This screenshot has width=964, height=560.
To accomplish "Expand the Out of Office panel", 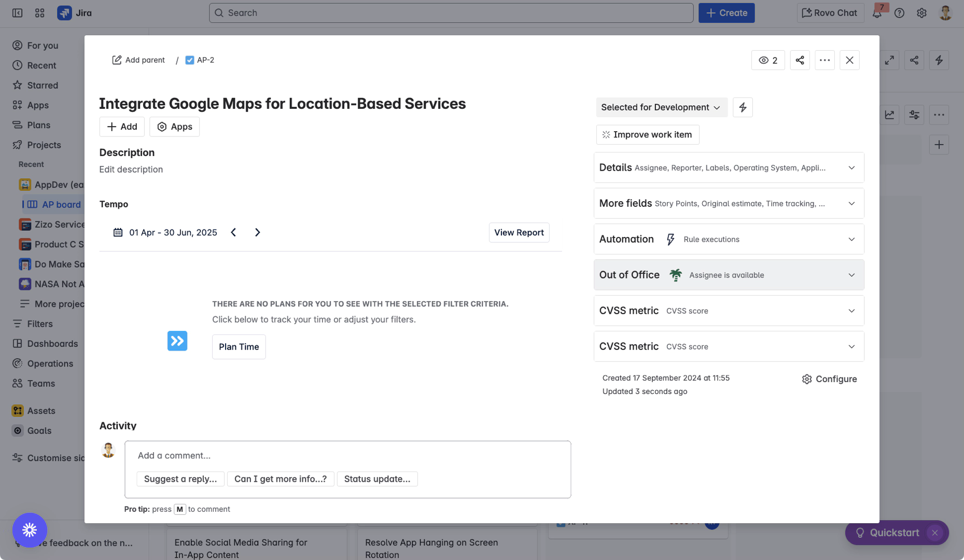I will tap(728, 275).
